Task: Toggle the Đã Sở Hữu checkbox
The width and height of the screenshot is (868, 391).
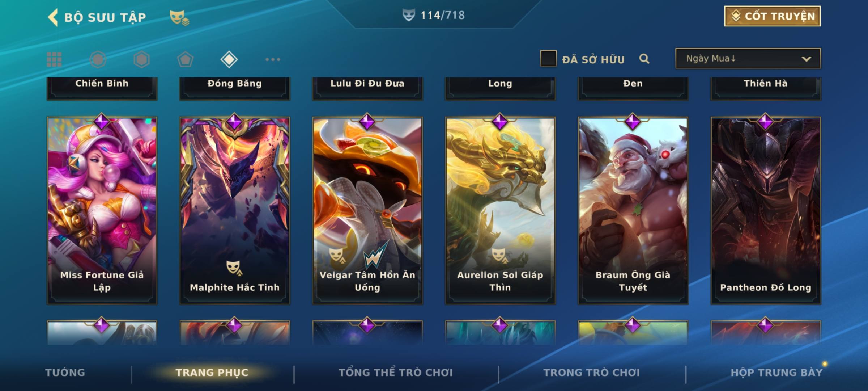Action: click(x=548, y=58)
